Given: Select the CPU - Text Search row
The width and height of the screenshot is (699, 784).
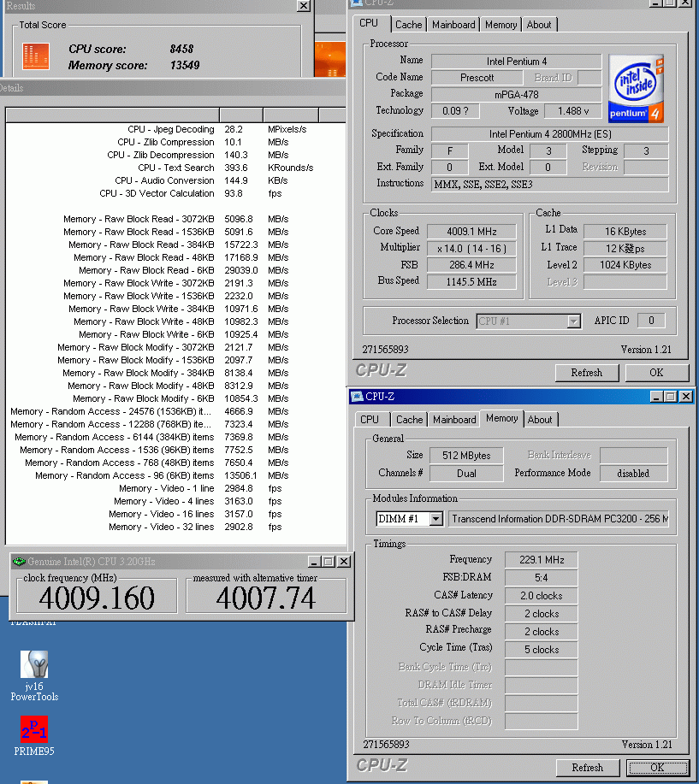Looking at the screenshot, I should (x=175, y=168).
